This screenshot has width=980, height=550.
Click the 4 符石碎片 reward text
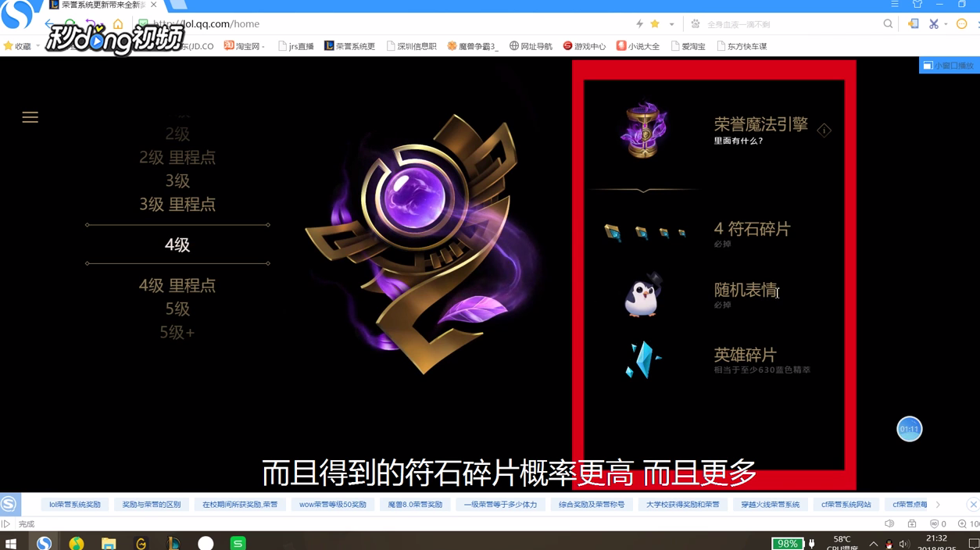(753, 229)
